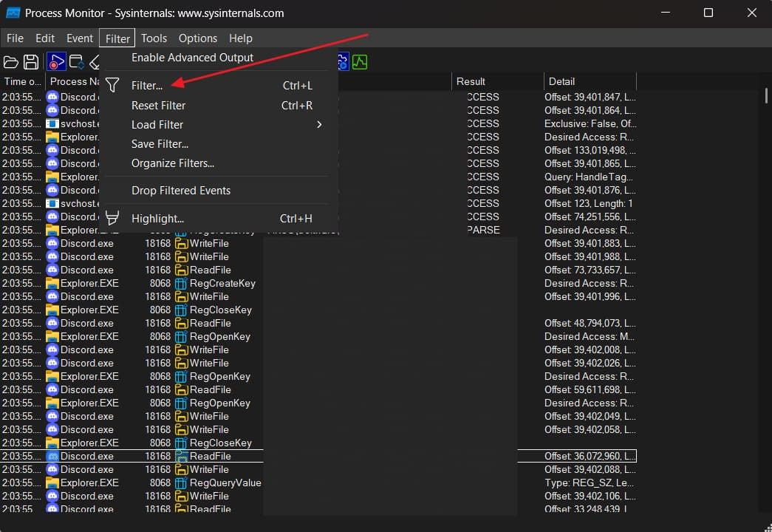Toggle Enable Advanced Output in Filter menu

click(192, 58)
